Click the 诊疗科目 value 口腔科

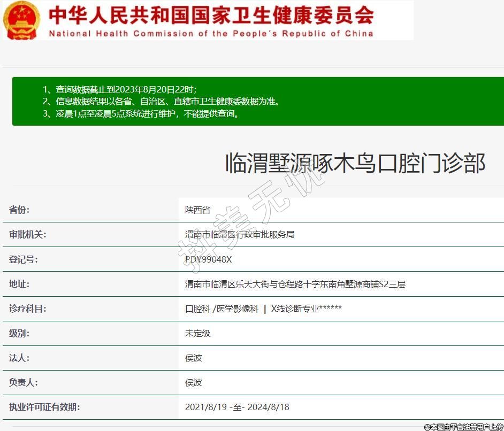click(x=197, y=309)
